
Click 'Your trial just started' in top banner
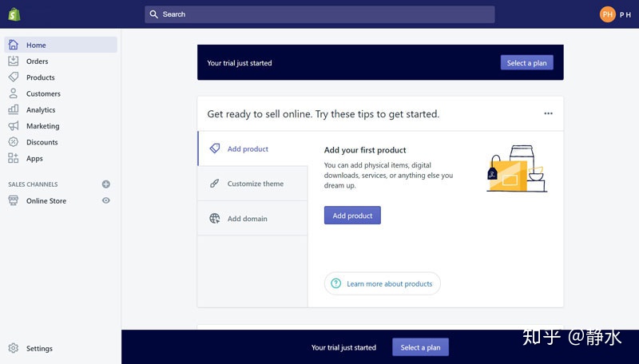tap(239, 63)
